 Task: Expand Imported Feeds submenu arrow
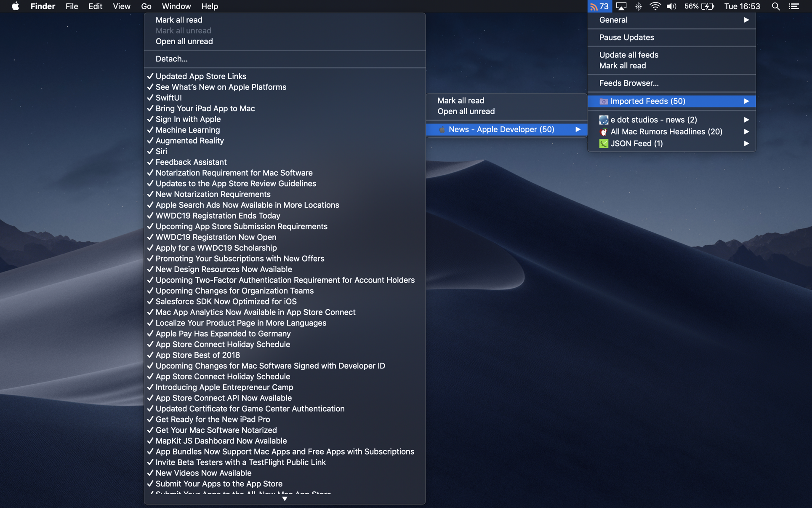click(x=747, y=101)
